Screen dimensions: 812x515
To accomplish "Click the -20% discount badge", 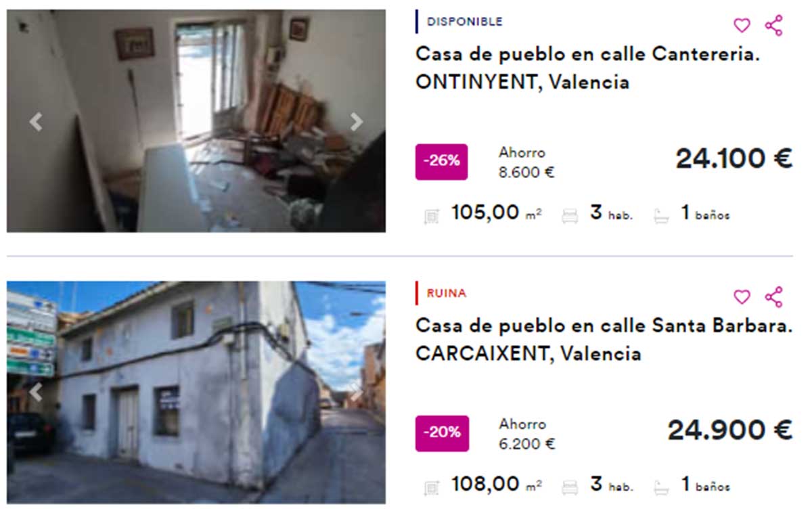I will point(441,432).
